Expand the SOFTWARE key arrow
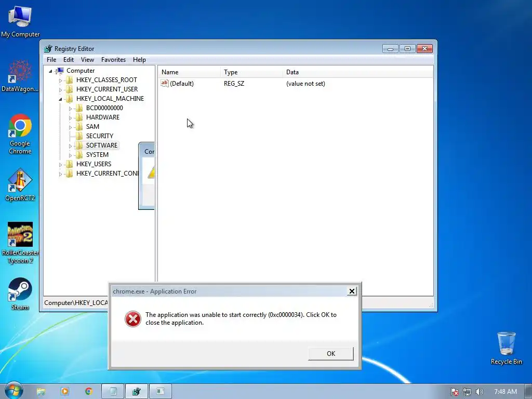Screen dimensions: 532x399 click(x=70, y=146)
